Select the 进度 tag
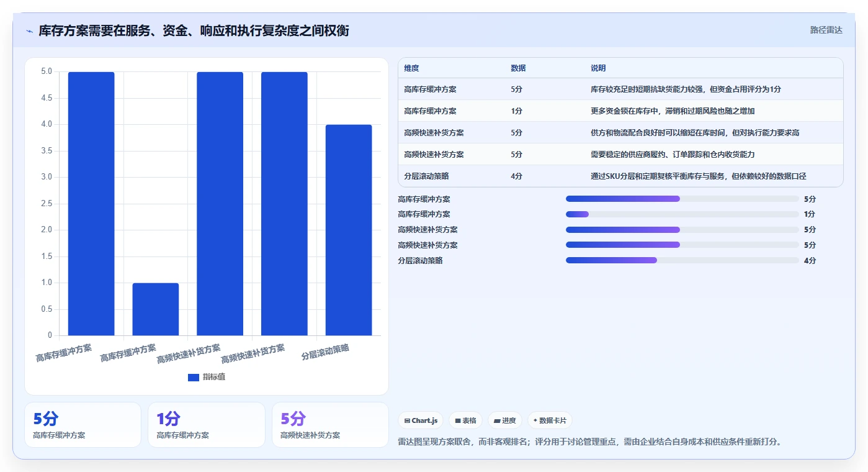The image size is (868, 472). [505, 420]
